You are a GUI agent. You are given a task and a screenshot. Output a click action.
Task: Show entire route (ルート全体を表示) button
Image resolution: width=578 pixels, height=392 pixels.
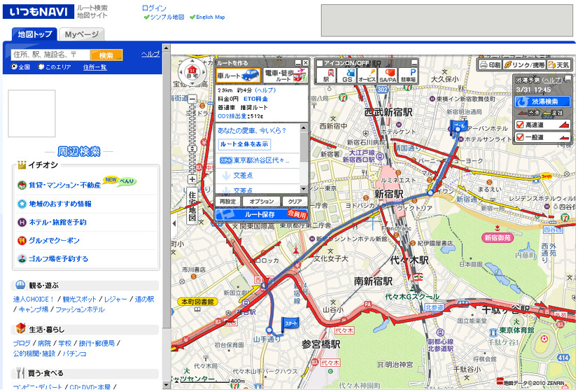pos(244,144)
